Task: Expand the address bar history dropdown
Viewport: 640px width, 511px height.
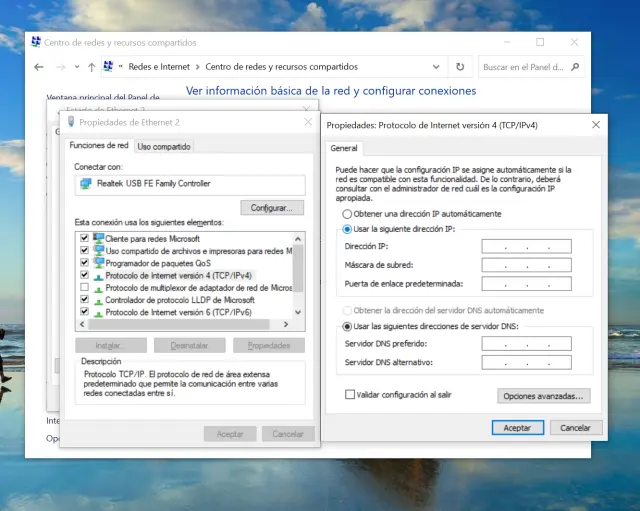Action: tap(439, 67)
